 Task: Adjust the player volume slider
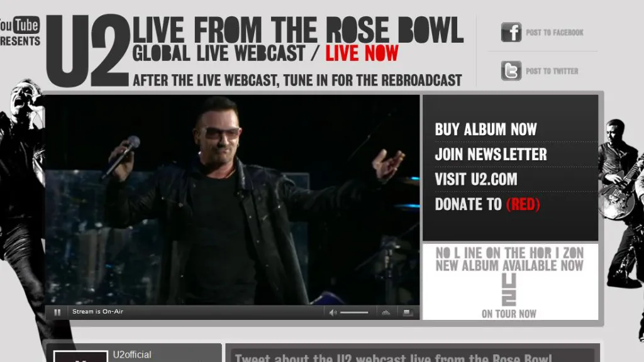click(354, 313)
